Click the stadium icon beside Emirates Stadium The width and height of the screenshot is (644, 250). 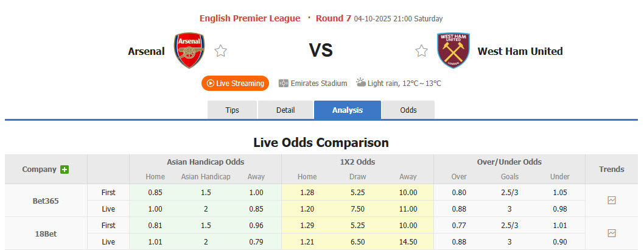click(283, 83)
